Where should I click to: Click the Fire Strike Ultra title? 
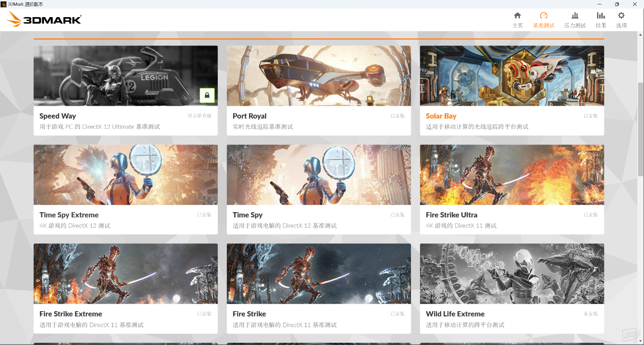[451, 215]
